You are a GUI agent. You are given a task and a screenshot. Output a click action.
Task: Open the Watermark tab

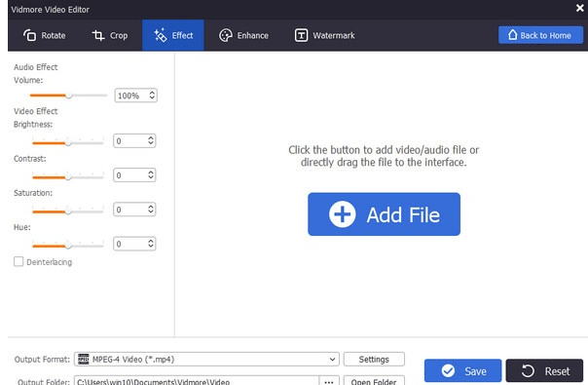click(x=325, y=35)
